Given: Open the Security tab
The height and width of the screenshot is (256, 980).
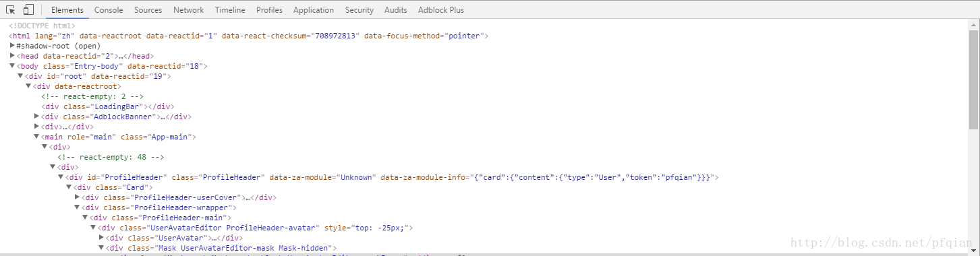Looking at the screenshot, I should click(359, 10).
